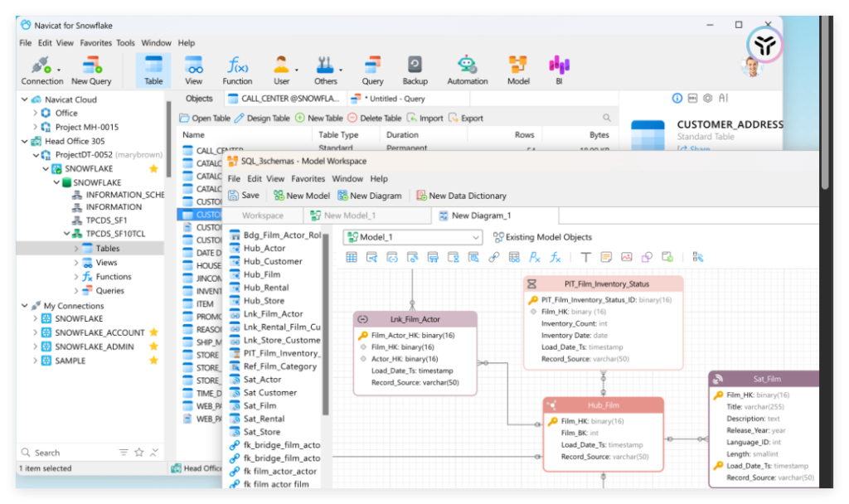The height and width of the screenshot is (504, 849).
Task: Click the model object list scrollbar
Action: tap(325, 325)
